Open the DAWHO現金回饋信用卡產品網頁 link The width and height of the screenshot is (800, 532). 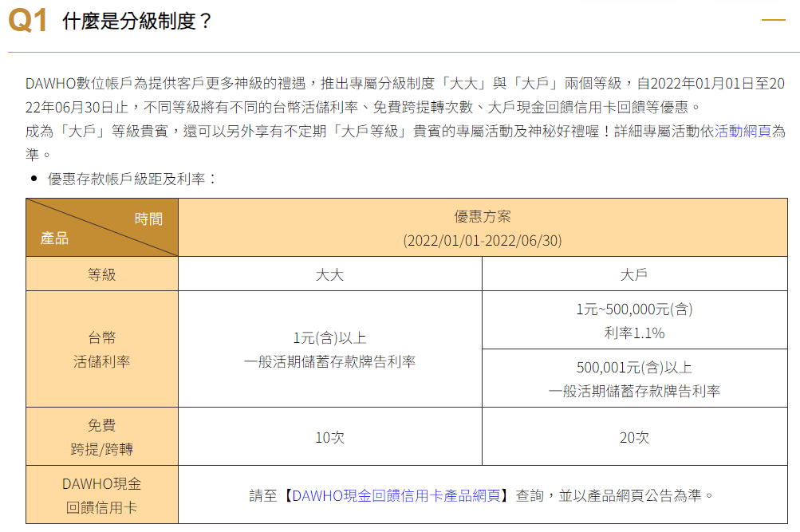[x=396, y=495]
